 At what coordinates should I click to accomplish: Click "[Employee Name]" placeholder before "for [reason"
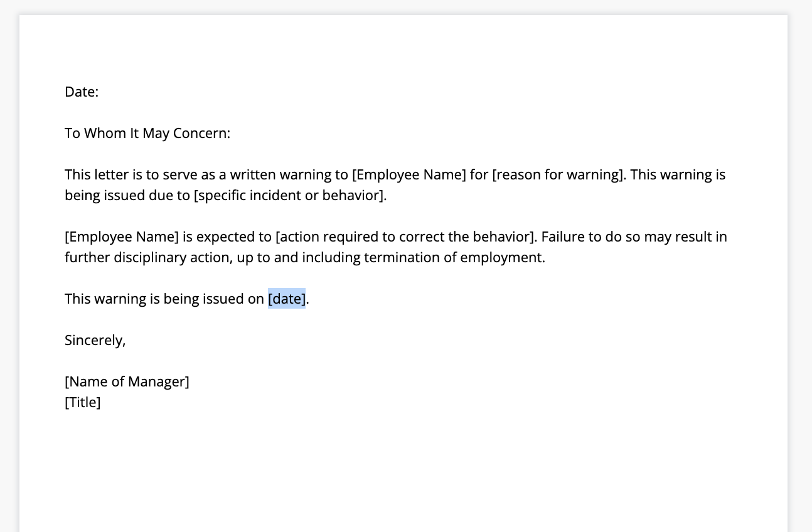point(409,175)
